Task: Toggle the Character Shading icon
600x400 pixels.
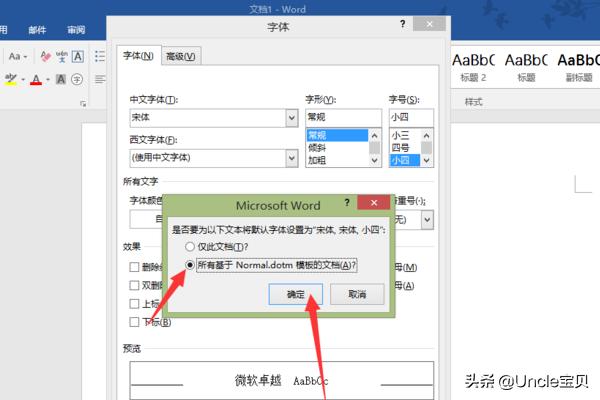Action: 60,80
